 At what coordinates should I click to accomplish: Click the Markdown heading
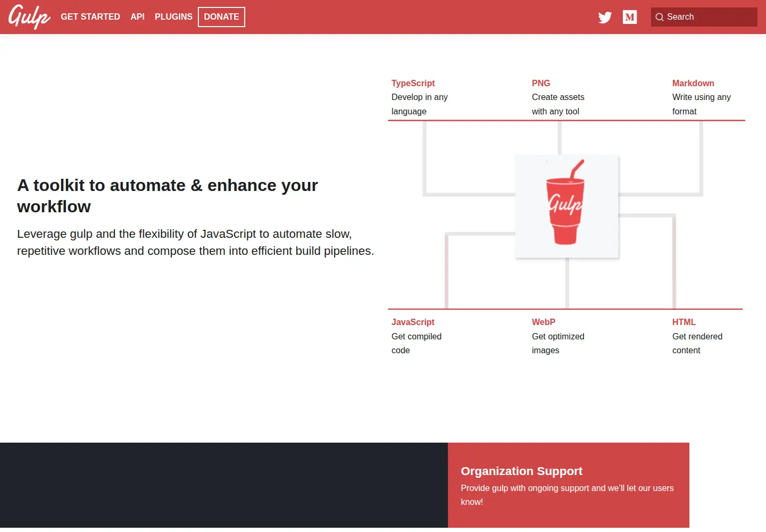point(693,83)
